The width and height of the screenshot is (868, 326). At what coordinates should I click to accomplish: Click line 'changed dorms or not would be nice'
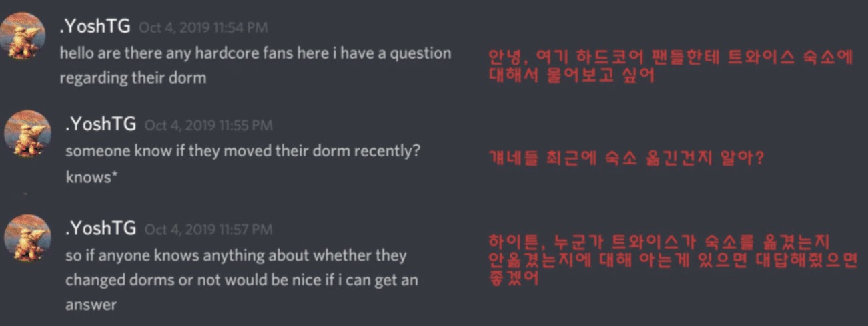tap(242, 281)
